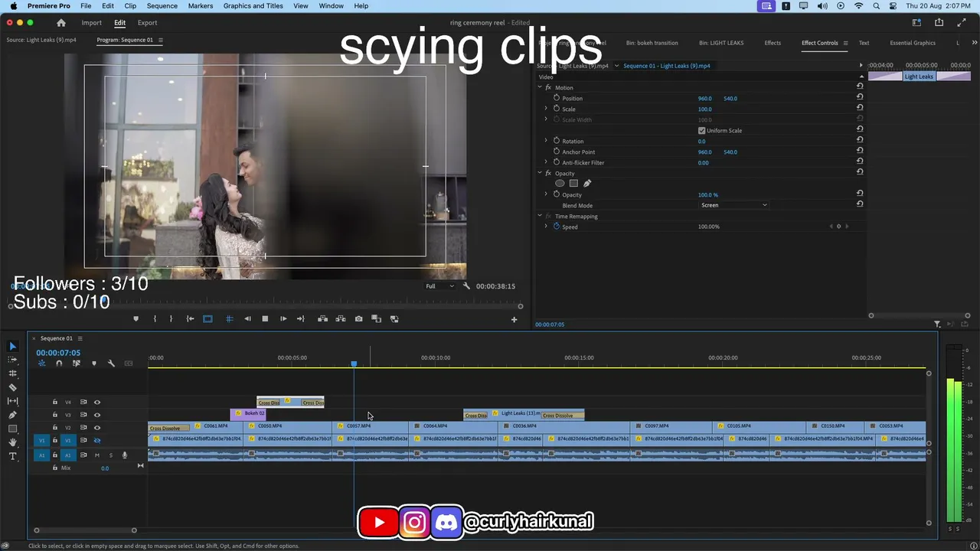
Task: Select the Hand tool
Action: point(12,442)
